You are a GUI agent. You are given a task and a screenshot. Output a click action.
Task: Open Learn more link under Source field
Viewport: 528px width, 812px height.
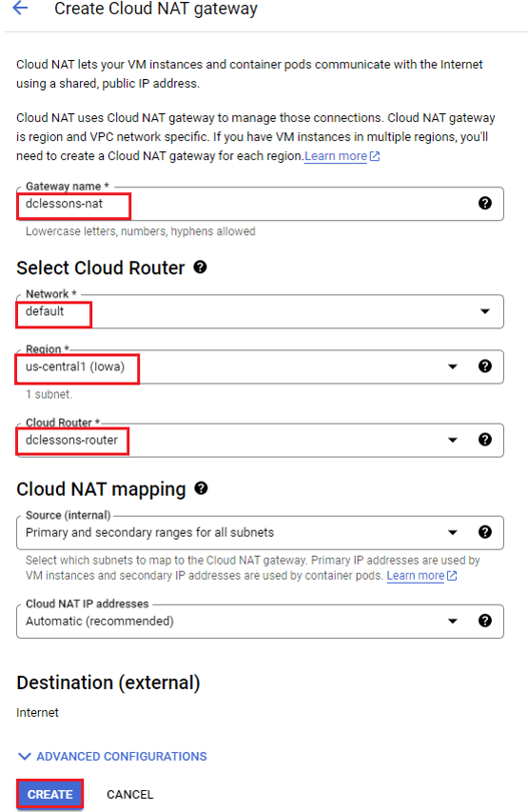point(415,575)
